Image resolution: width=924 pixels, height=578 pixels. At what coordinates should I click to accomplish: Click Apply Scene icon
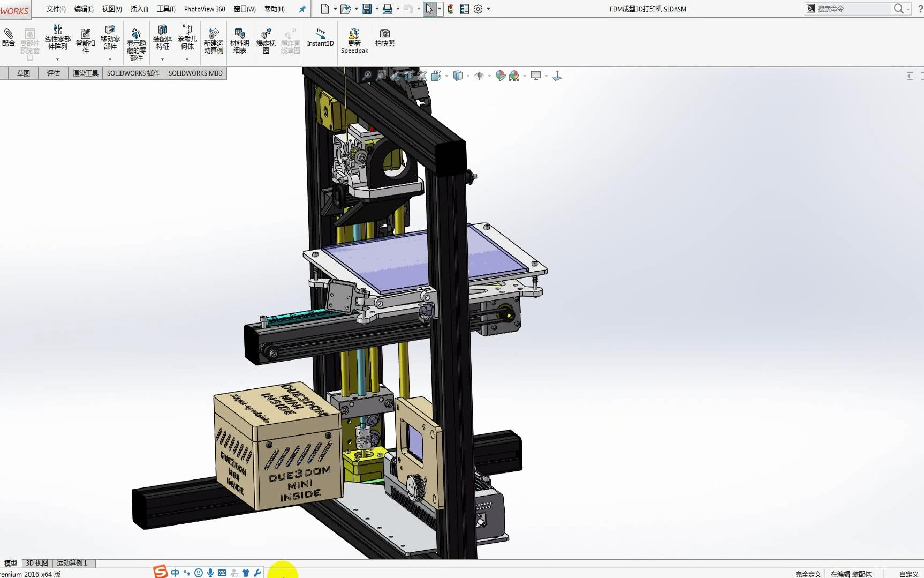(x=514, y=76)
